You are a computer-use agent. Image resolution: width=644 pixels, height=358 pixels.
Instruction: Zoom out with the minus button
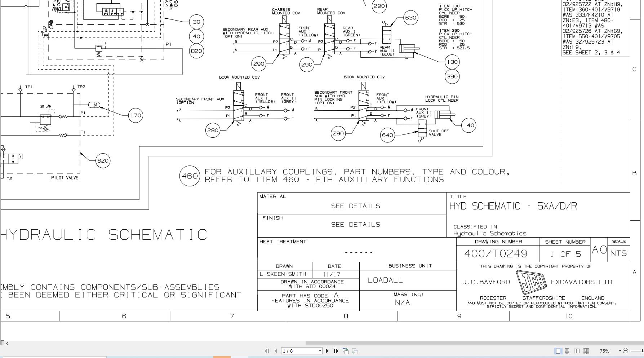[626, 351]
